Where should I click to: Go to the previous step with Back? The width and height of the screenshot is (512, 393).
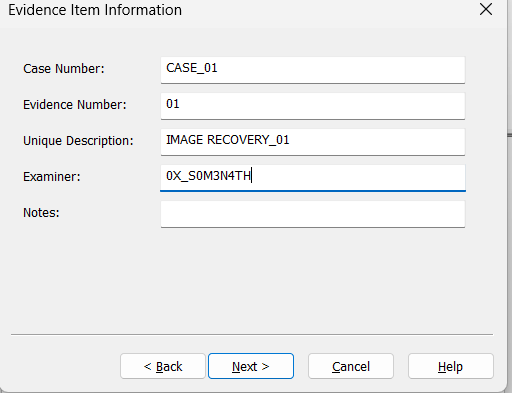point(163,366)
